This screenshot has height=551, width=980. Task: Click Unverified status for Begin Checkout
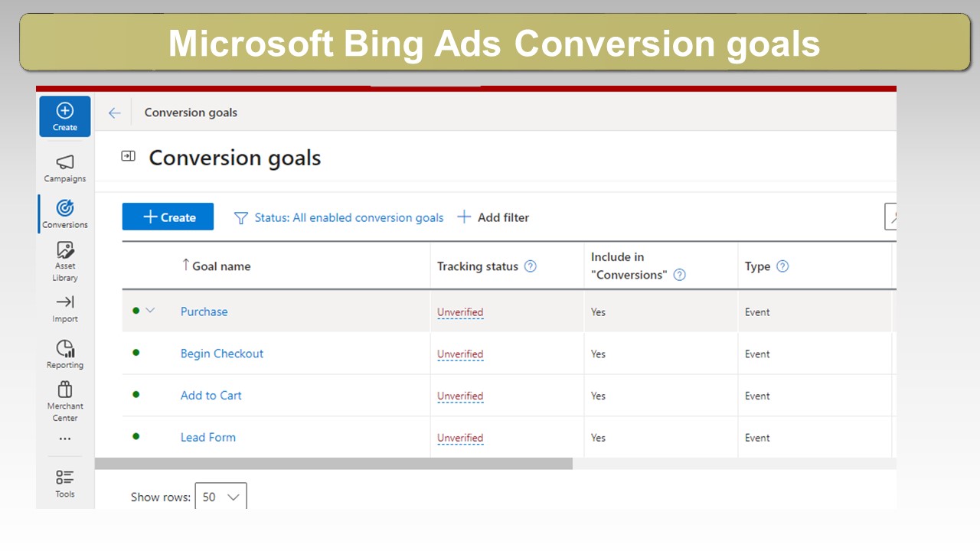tap(460, 354)
